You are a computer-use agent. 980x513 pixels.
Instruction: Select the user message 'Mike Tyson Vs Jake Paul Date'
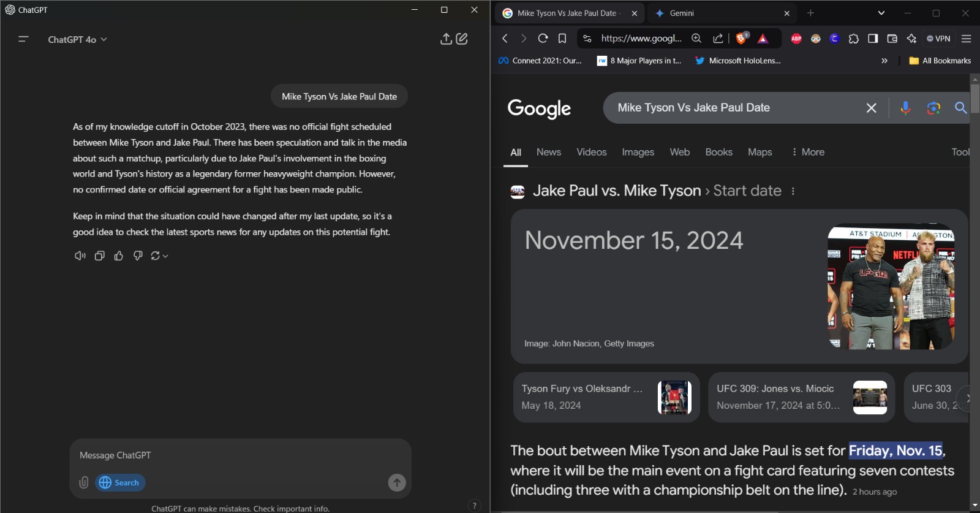(339, 96)
